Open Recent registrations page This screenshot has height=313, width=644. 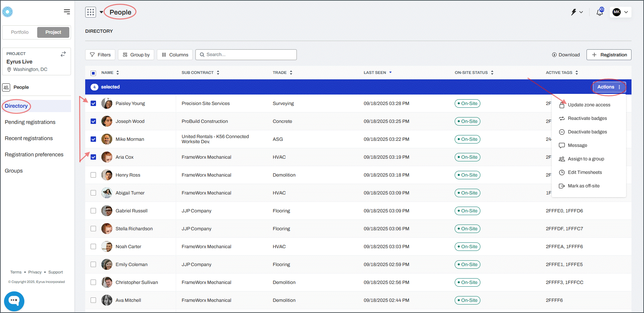[29, 138]
